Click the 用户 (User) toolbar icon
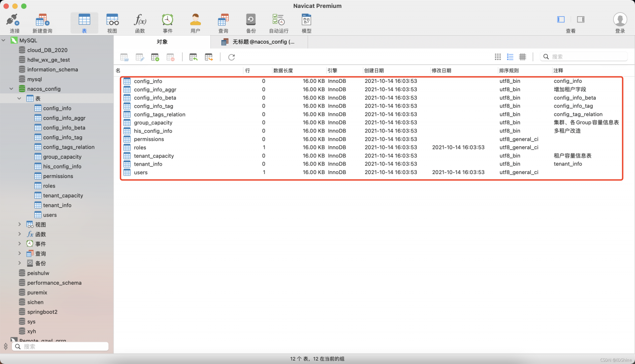The image size is (635, 364). click(x=195, y=20)
